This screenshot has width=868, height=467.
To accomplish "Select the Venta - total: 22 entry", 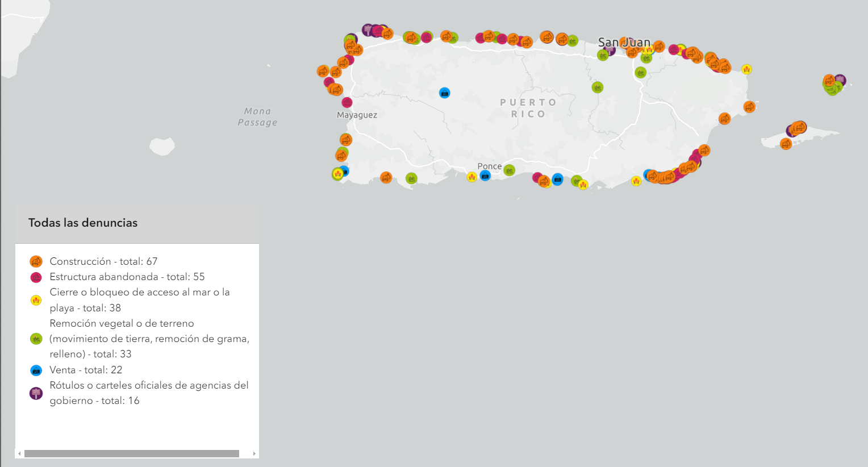I will (x=86, y=370).
